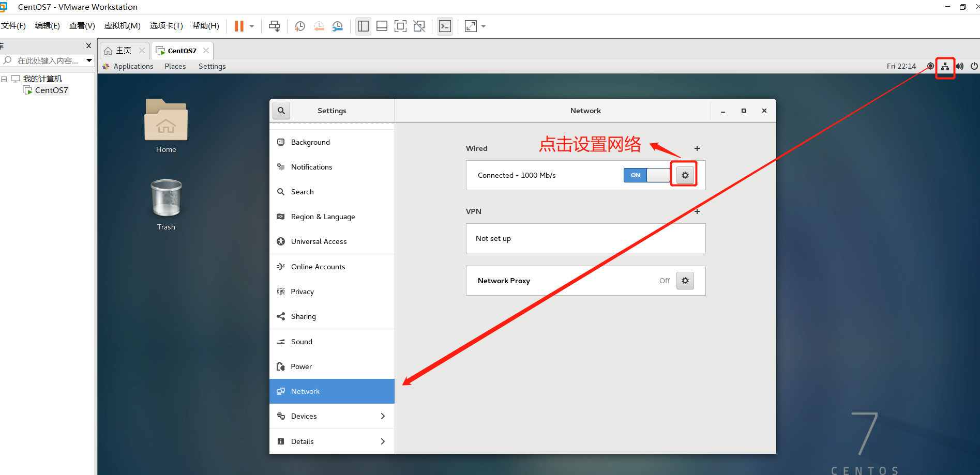Select Sharing in Settings sidebar
This screenshot has width=980, height=475.
pos(332,316)
